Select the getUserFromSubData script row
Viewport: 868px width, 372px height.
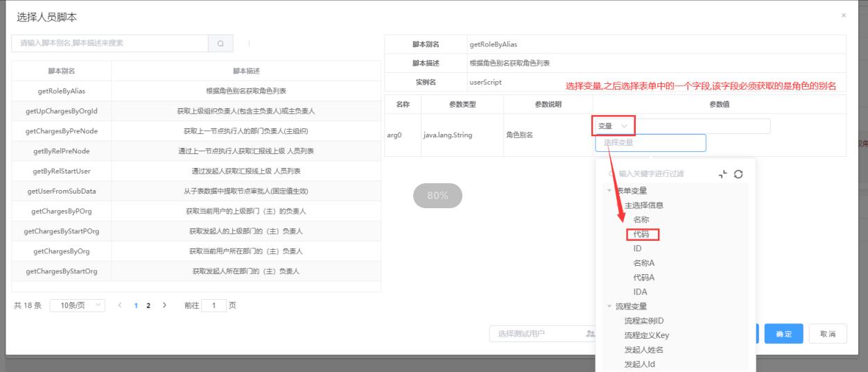coord(196,191)
